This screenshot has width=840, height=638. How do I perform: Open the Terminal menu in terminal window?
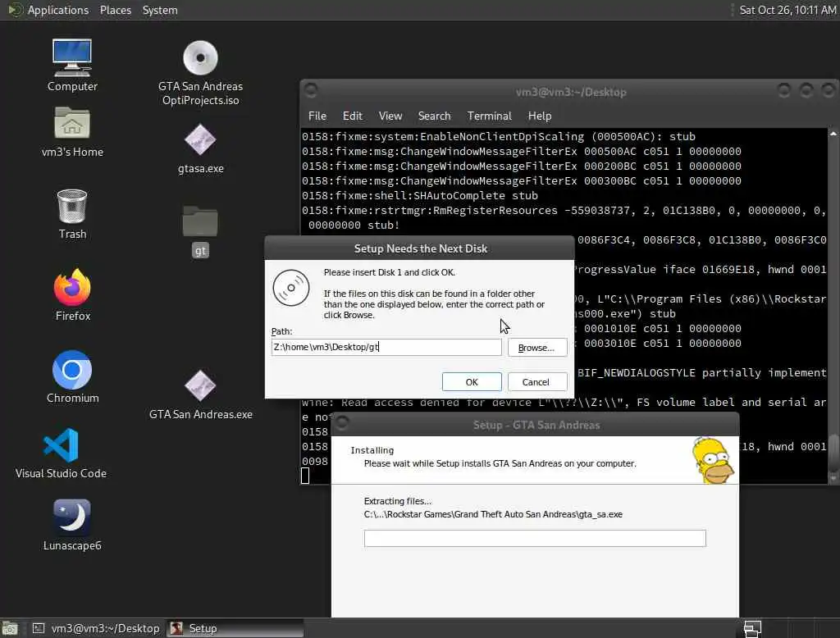(x=490, y=116)
